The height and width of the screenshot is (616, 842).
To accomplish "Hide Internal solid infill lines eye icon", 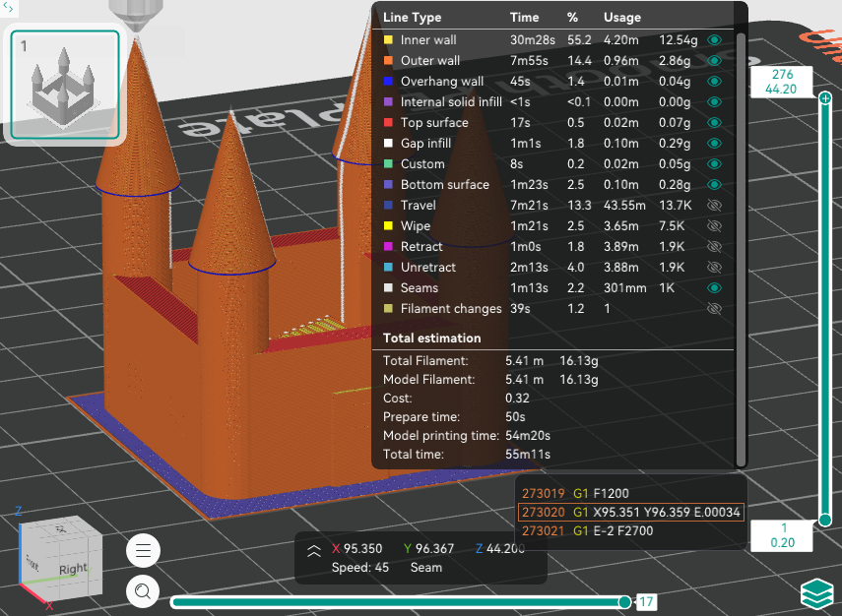I will click(x=714, y=102).
